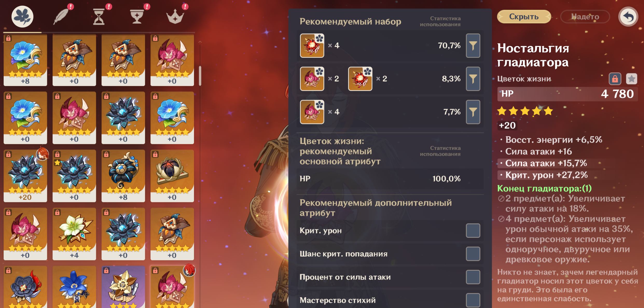
Task: Pick the white lily +4 flower artifact
Action: coord(74,234)
